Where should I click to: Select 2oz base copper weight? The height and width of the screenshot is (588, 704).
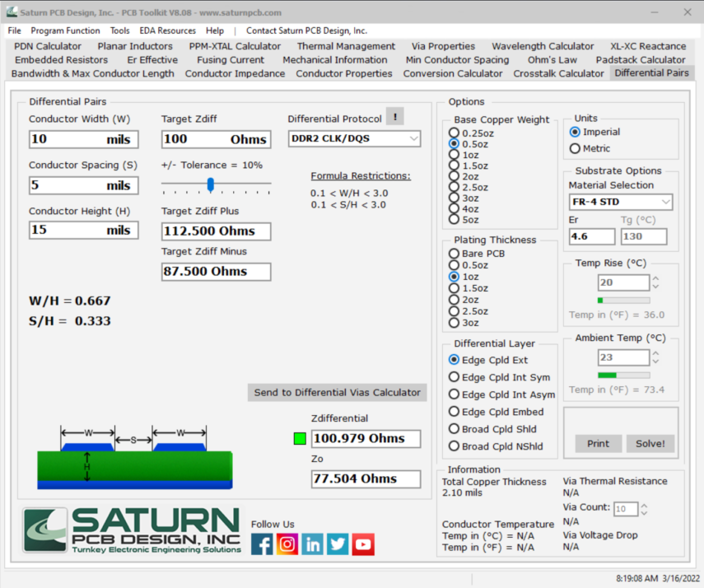pos(454,176)
